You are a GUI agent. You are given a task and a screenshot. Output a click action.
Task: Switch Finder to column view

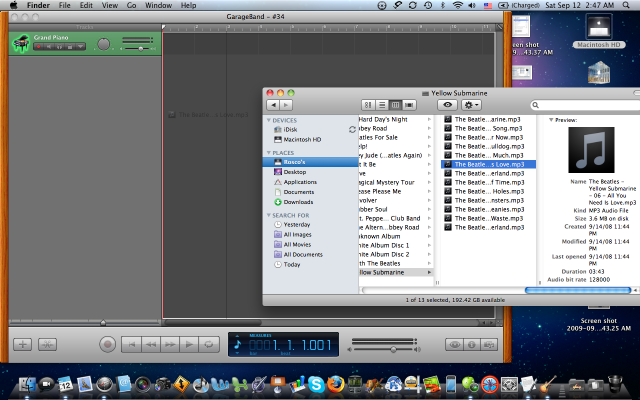[x=395, y=105]
